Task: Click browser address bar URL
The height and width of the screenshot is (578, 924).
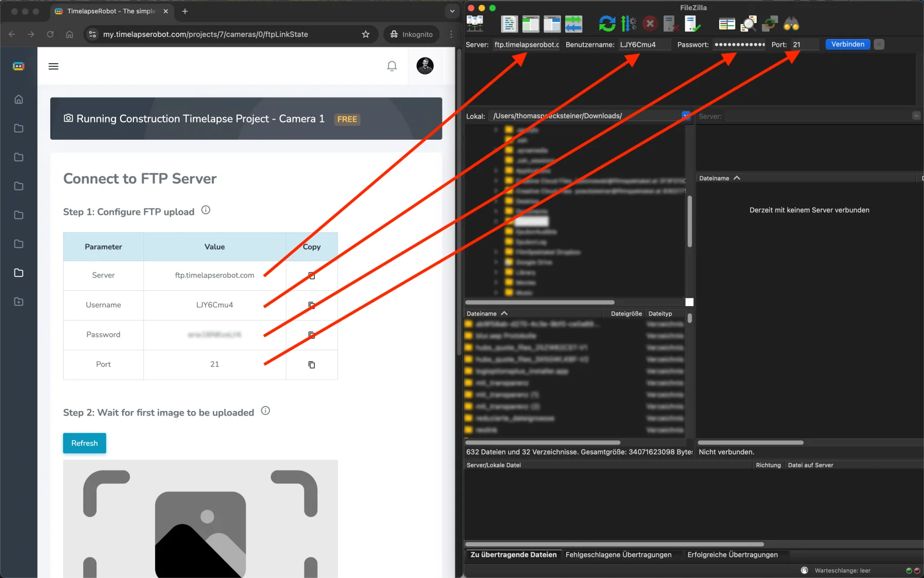Action: pos(205,34)
